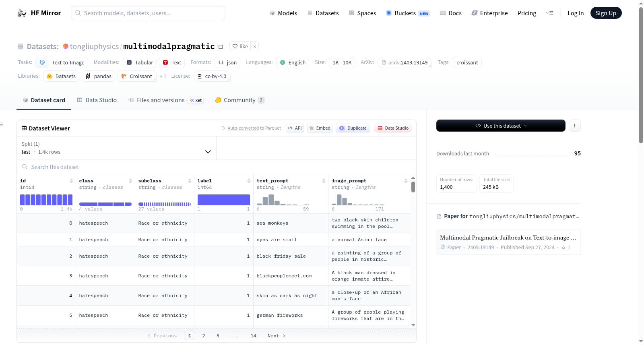Open the Auto-converted link
This screenshot has width=644, height=345.
pos(243,128)
